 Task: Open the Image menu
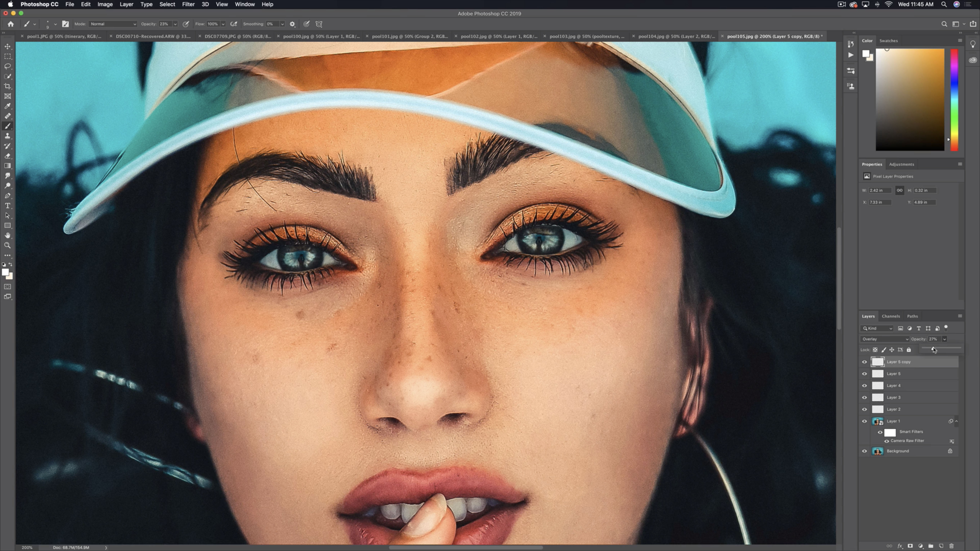pyautogui.click(x=105, y=4)
